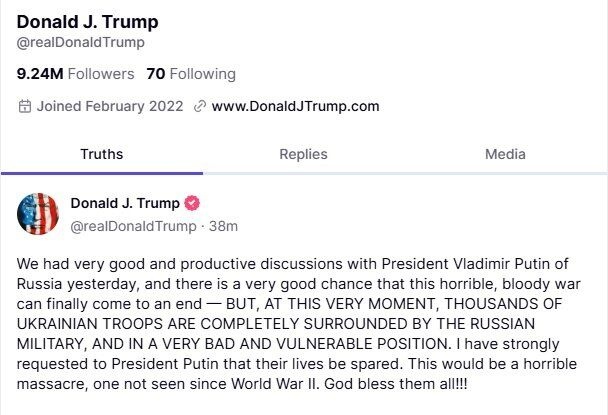Open author name link in the post header

pyautogui.click(x=123, y=204)
